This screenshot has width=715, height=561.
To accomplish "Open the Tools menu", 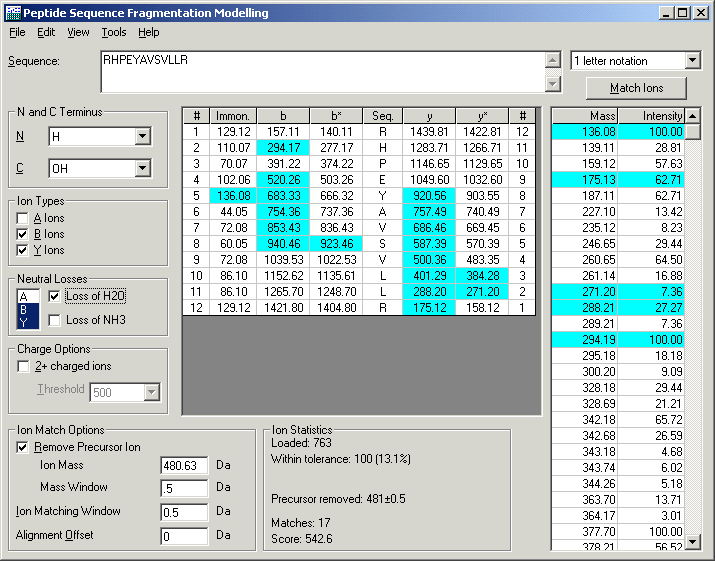I will coord(114,32).
